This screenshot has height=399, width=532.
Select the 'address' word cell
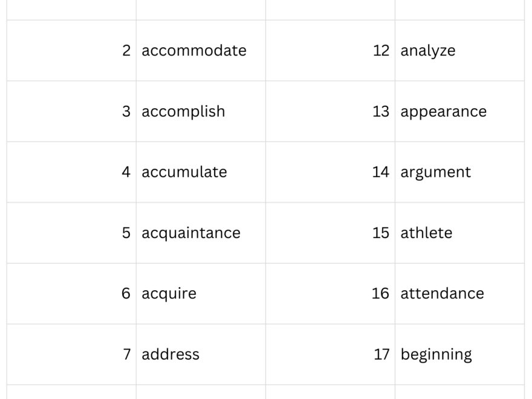click(170, 354)
